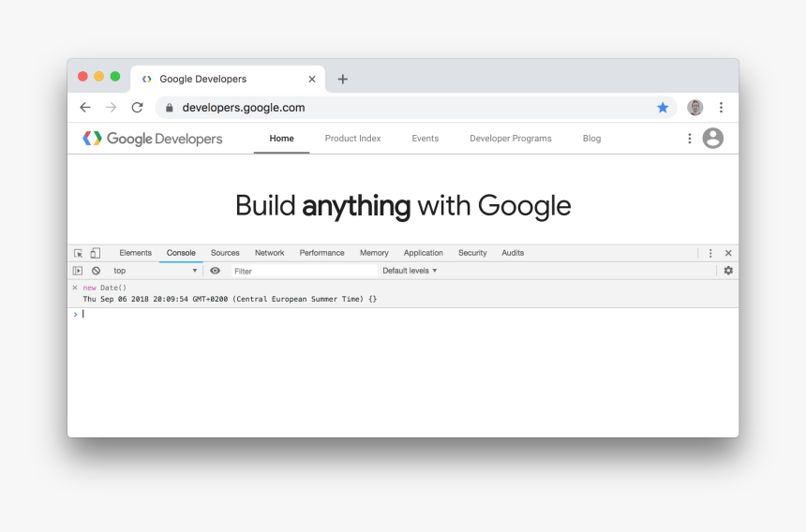Open the Product Index link
The width and height of the screenshot is (806, 532).
point(352,139)
